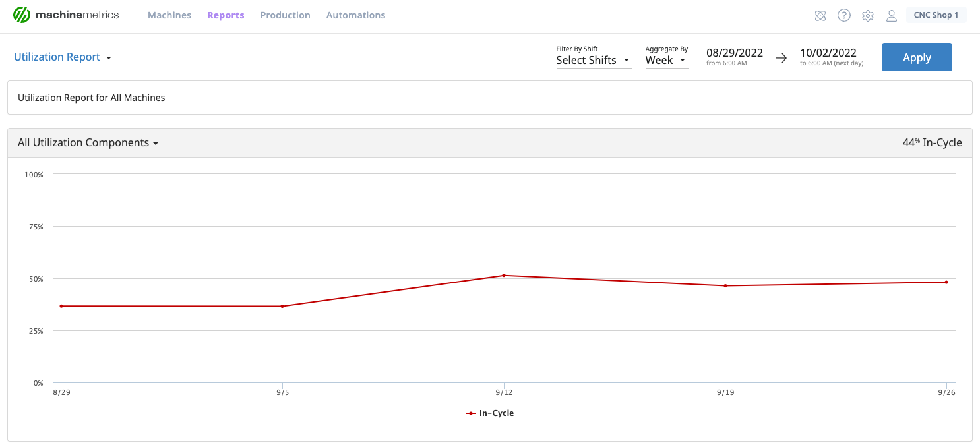Click the CNC Shop 1 button
This screenshot has width=980, height=447.
935,15
